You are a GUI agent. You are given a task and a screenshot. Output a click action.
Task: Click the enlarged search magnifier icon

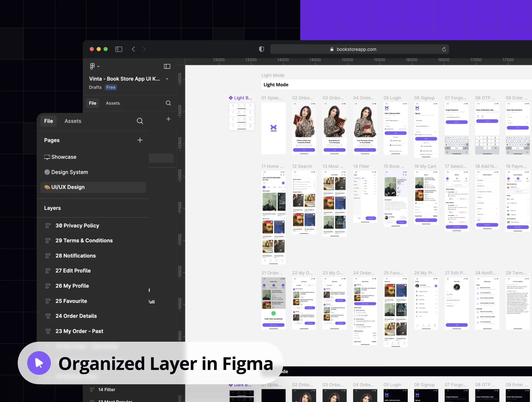tap(140, 121)
